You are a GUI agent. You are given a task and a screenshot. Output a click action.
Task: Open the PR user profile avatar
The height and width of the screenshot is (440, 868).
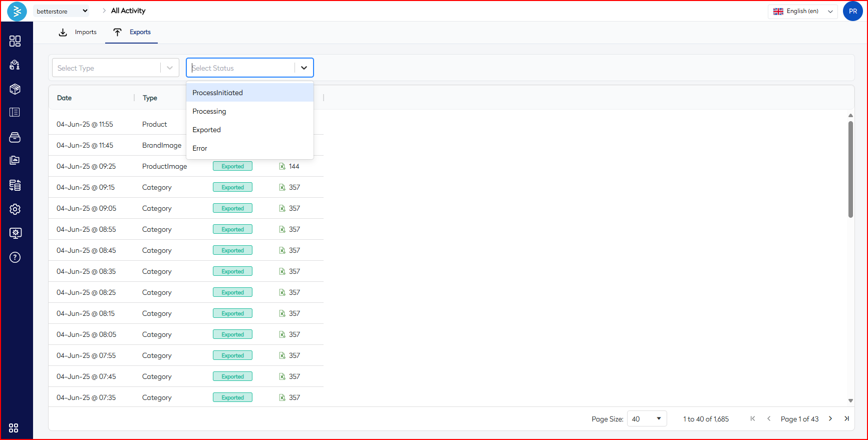pos(852,11)
